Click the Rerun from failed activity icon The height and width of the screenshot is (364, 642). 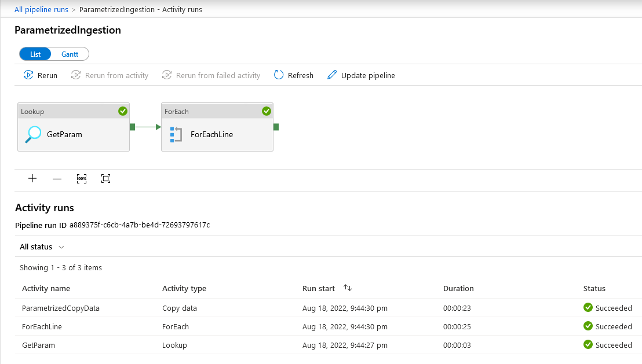tap(167, 75)
